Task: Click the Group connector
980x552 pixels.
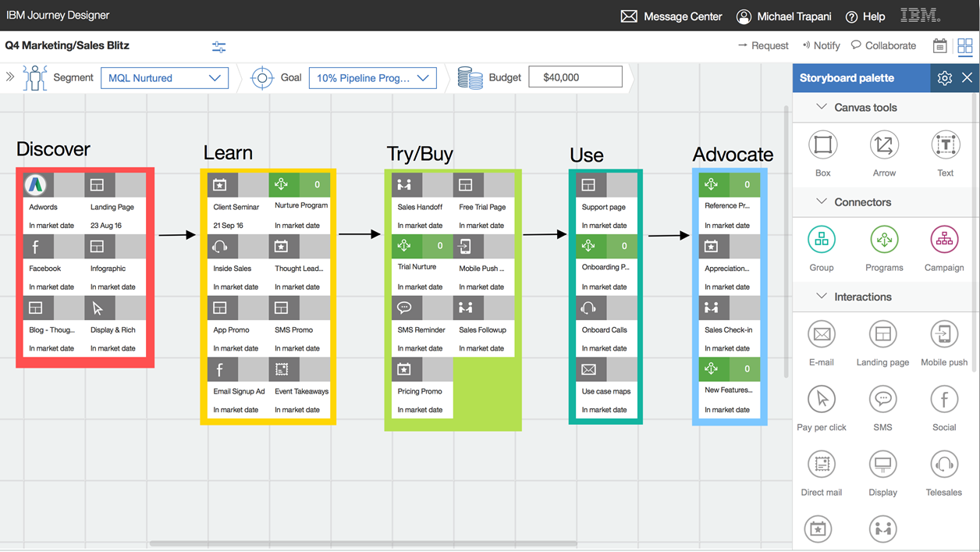Action: click(822, 240)
